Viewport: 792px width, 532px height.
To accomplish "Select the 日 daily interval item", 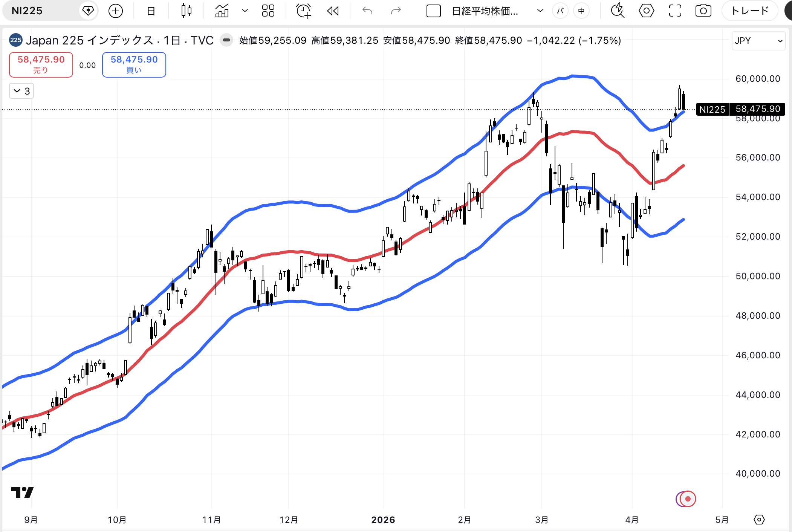I will [x=151, y=11].
